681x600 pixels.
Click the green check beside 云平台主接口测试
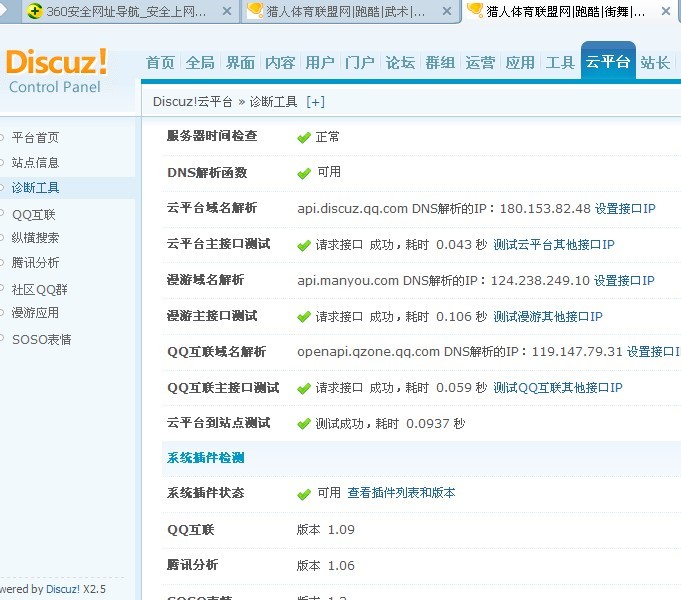pyautogui.click(x=304, y=245)
